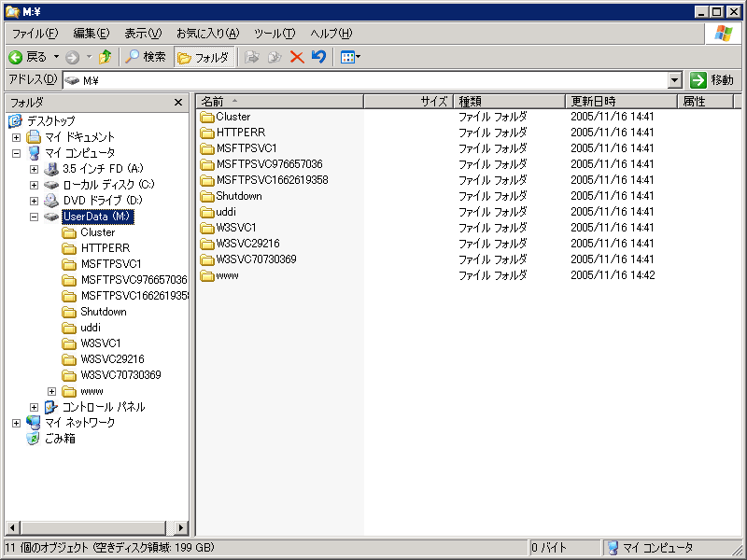The height and width of the screenshot is (560, 747).
Task: Click the 移動 Go button
Action: pyautogui.click(x=713, y=80)
